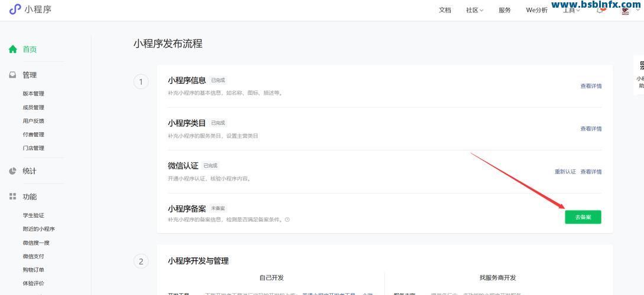Image resolution: width=644 pixels, height=295 pixels.
Task: View details for 微信认证
Action: pyautogui.click(x=591, y=172)
